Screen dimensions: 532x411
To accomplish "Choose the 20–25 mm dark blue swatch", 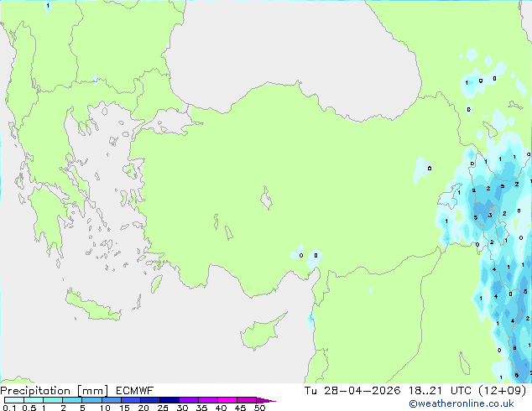I will pyautogui.click(x=149, y=400).
